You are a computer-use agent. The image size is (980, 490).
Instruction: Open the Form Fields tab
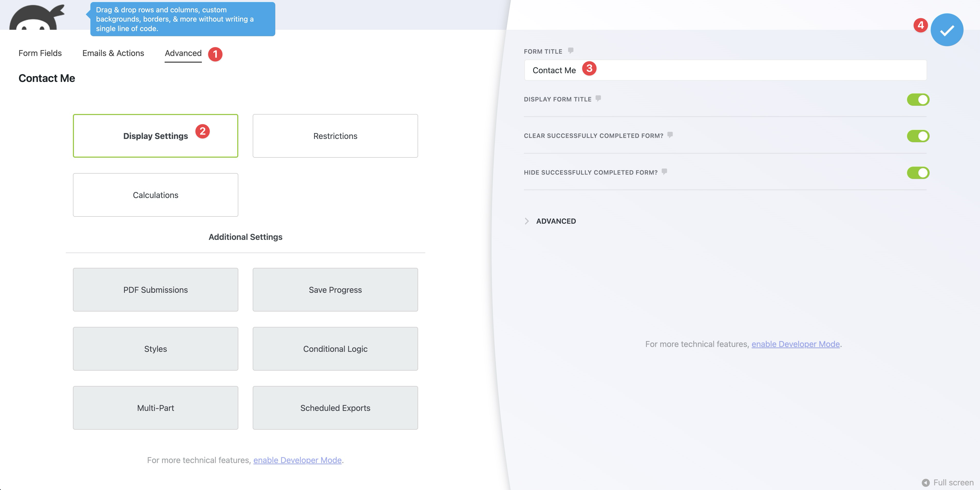pyautogui.click(x=40, y=53)
